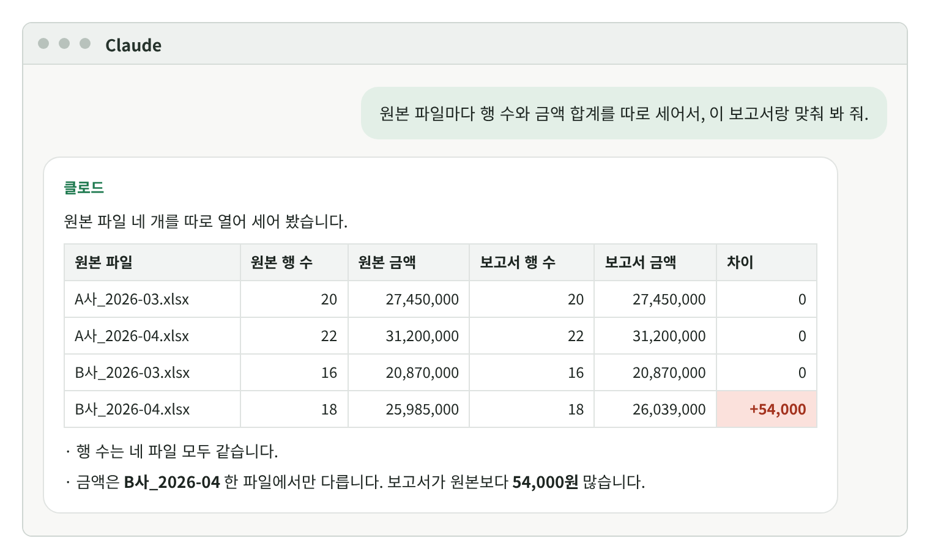This screenshot has height=560, width=930.
Task: Click the 원본 행 수 column header
Action: click(x=294, y=262)
